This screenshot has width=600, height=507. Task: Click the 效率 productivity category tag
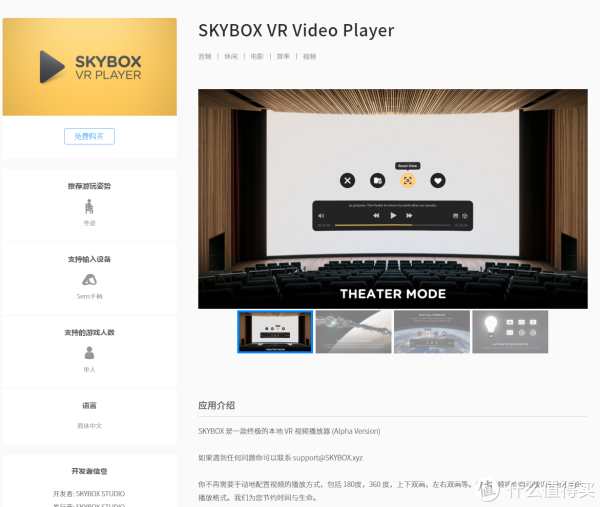[283, 57]
